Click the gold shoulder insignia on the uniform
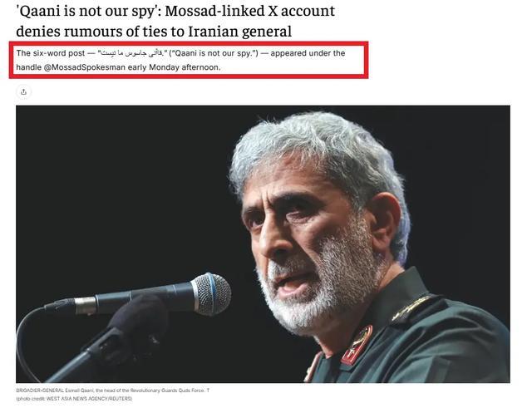The height and width of the screenshot is (408, 532). tap(411, 308)
